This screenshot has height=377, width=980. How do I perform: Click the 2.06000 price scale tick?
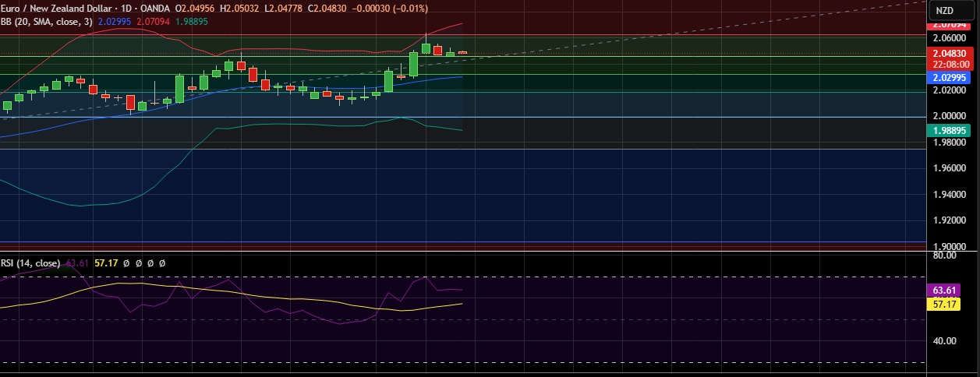948,37
